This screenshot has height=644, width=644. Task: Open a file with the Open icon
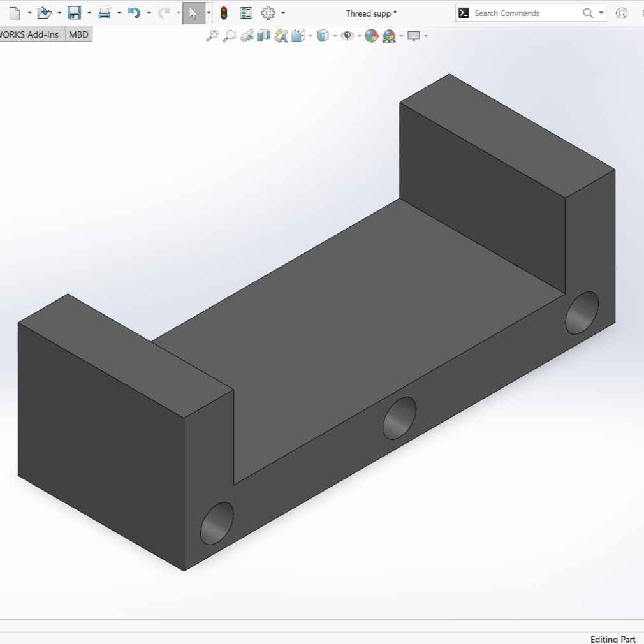[44, 13]
